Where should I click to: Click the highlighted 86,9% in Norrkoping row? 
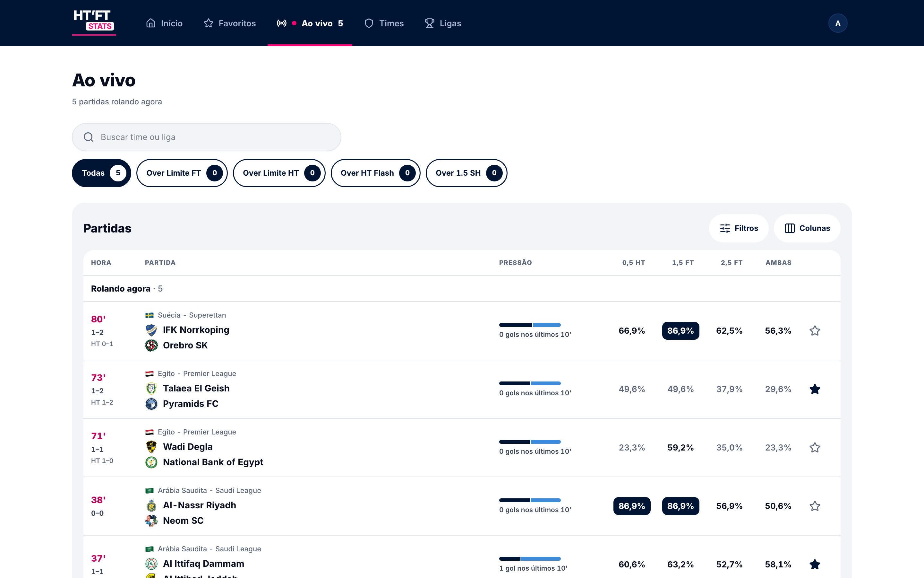(x=680, y=331)
